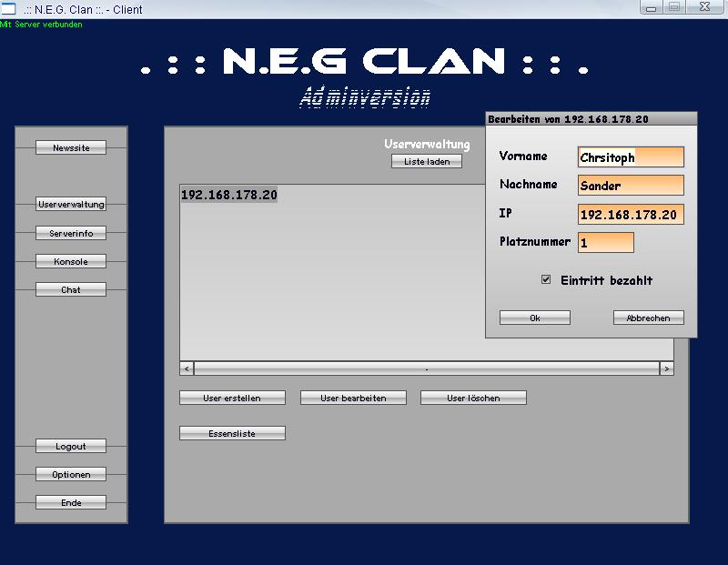The width and height of the screenshot is (728, 565).
Task: Click the Platznummer input field
Action: [605, 242]
